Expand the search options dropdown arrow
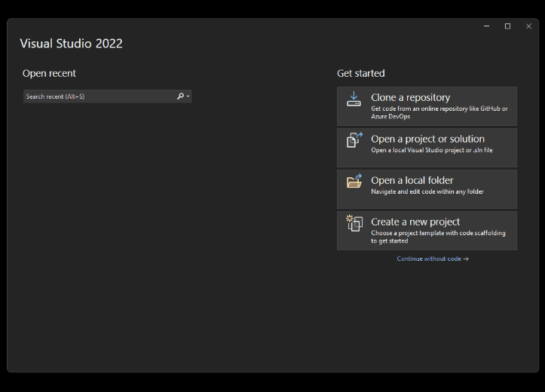Viewport: 545px width, 392px height. [188, 96]
